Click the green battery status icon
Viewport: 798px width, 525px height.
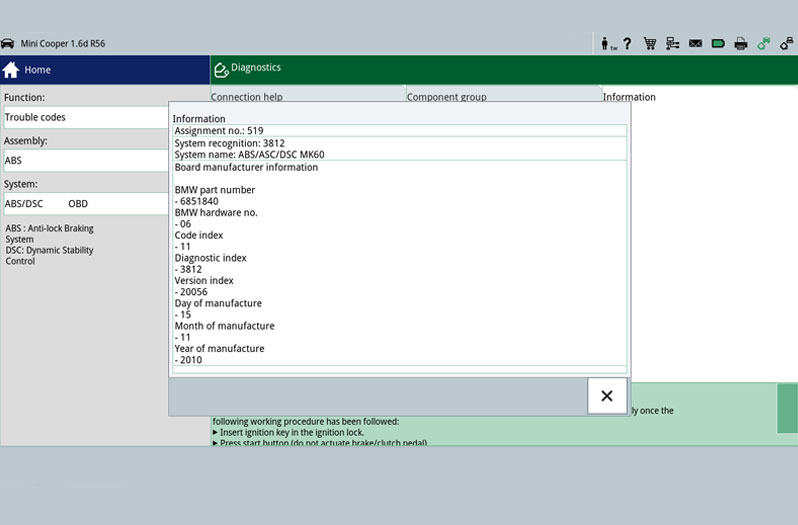point(718,44)
